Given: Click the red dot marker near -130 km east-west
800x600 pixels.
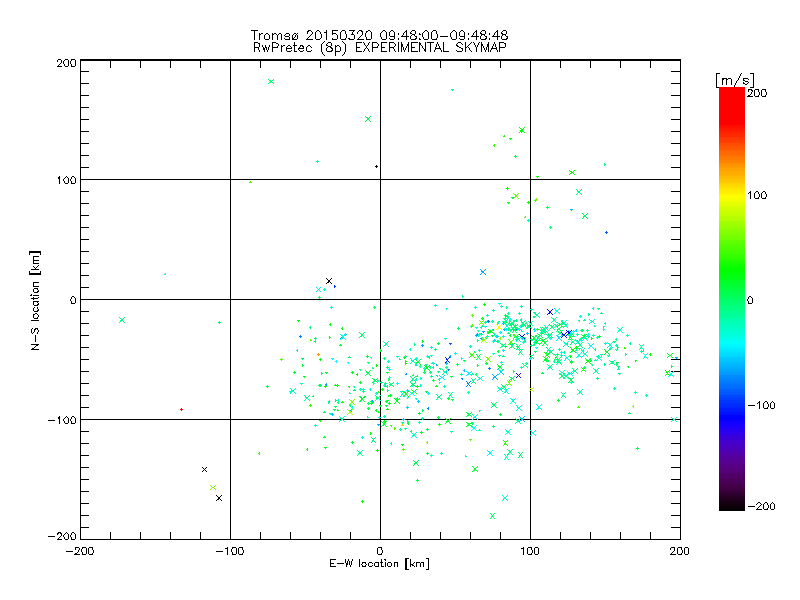Looking at the screenshot, I should [x=181, y=410].
